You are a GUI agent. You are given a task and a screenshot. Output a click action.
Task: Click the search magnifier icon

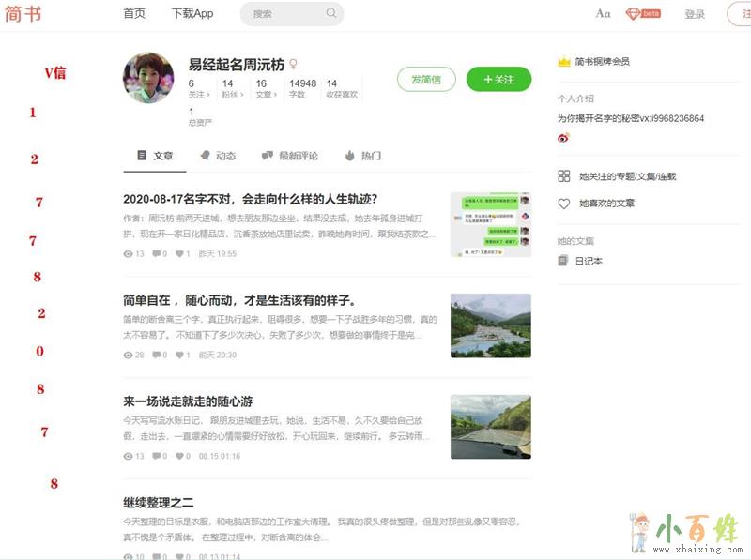[x=330, y=13]
